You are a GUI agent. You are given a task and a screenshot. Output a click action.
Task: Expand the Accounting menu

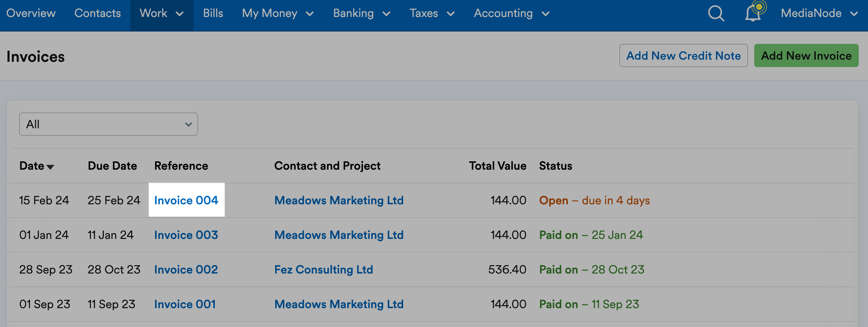[512, 14]
